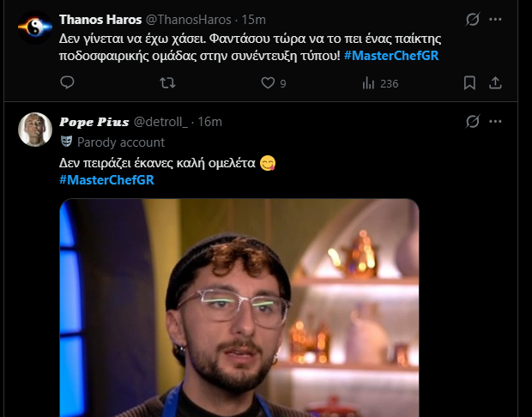Click Grok icon on Pope Pius tweet
The width and height of the screenshot is (532, 417).
[471, 121]
